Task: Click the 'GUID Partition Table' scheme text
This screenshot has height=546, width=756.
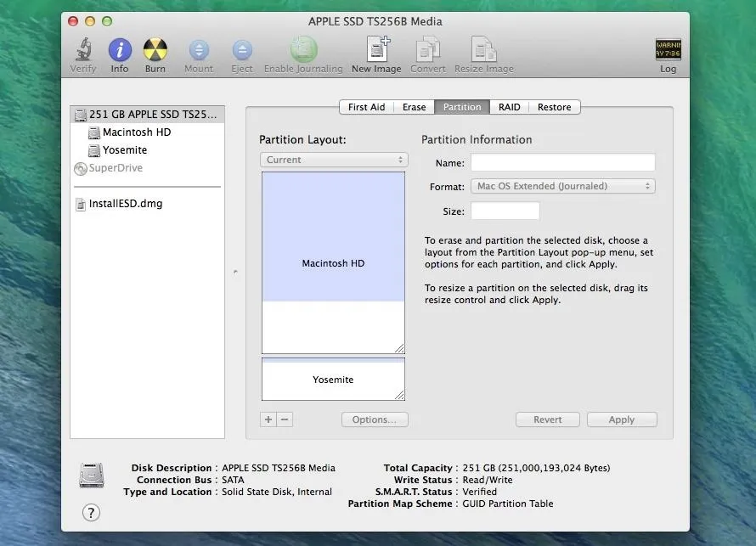Action: click(x=508, y=504)
